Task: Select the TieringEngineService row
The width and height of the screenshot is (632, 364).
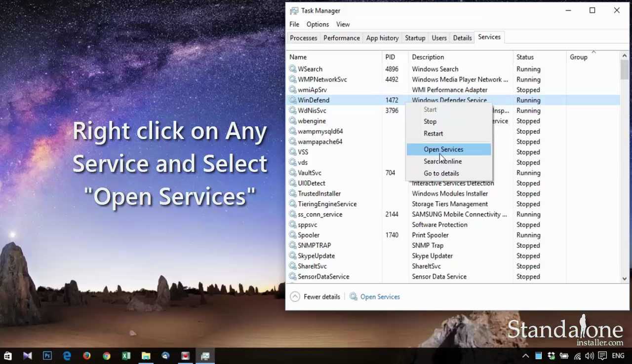Action: (x=453, y=204)
